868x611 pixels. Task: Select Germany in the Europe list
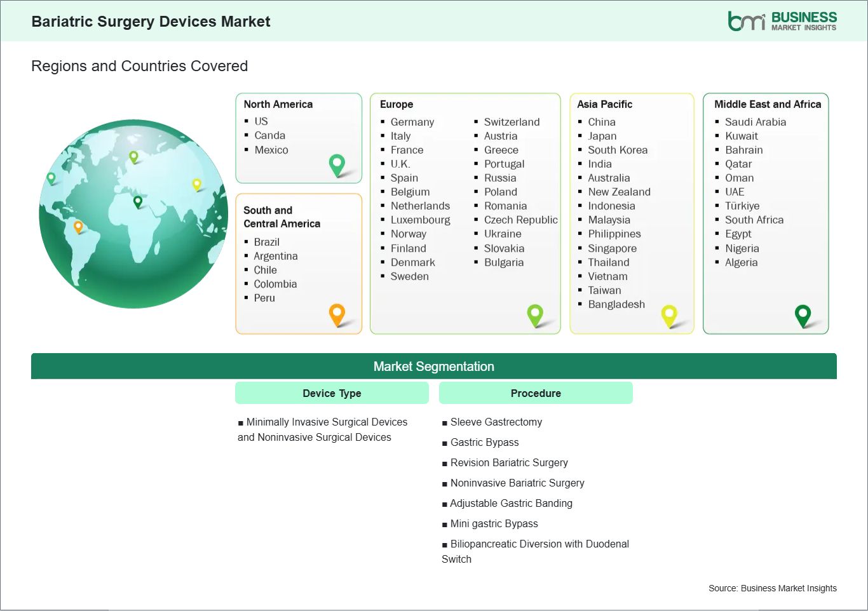click(412, 122)
